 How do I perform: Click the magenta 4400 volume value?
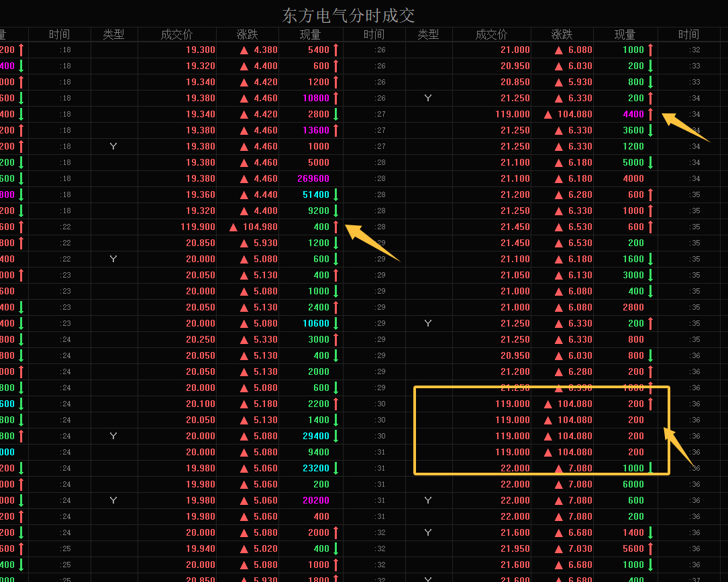point(633,114)
